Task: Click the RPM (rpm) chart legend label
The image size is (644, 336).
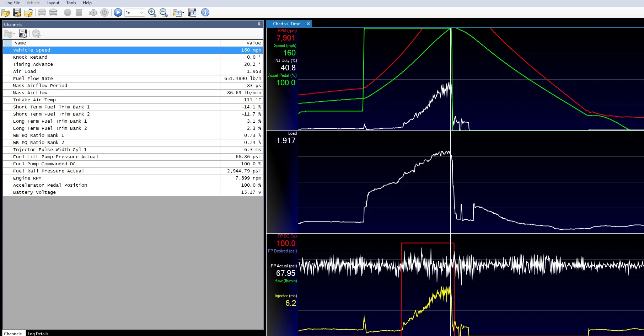Action: coord(287,31)
